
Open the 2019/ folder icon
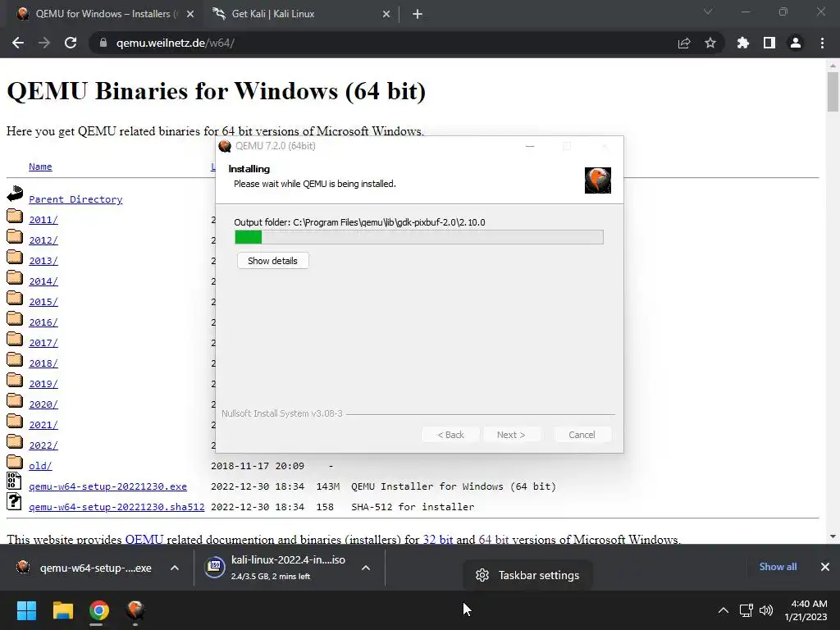pos(15,381)
